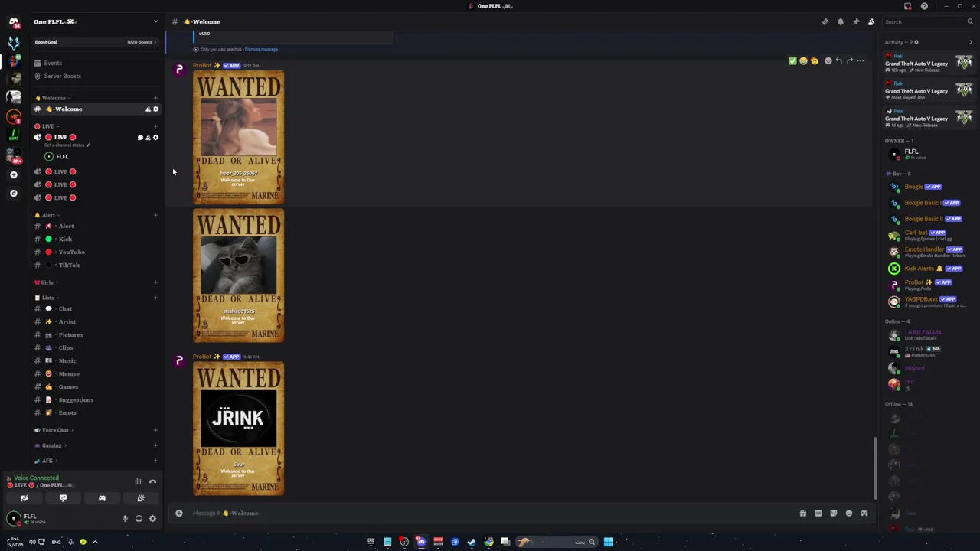Open More options on hovered message
Screen dimensions: 980x551
[x=861, y=60]
